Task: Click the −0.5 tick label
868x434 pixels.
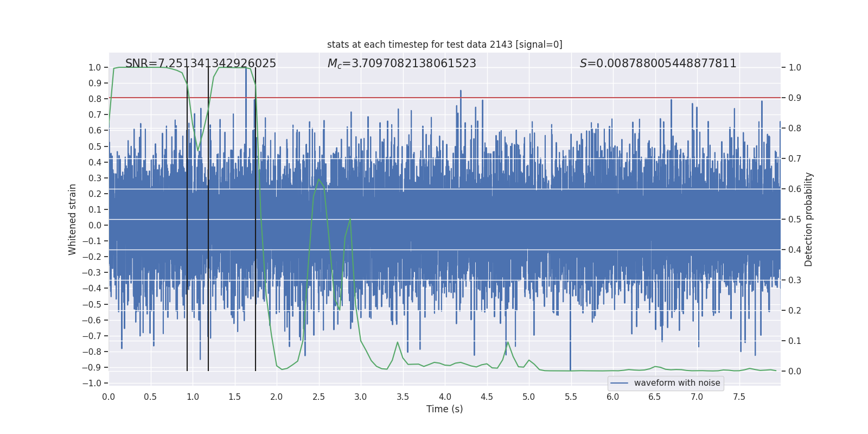Action: [92, 304]
